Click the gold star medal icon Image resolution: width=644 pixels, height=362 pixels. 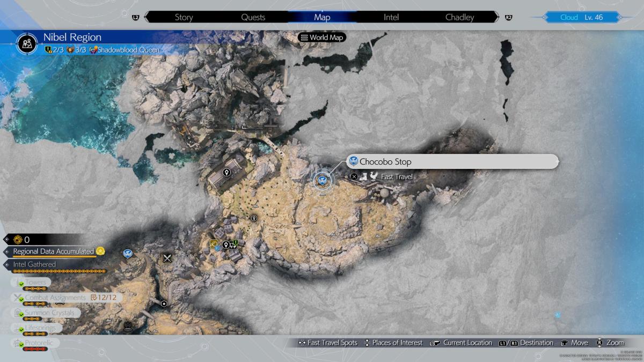(100, 251)
